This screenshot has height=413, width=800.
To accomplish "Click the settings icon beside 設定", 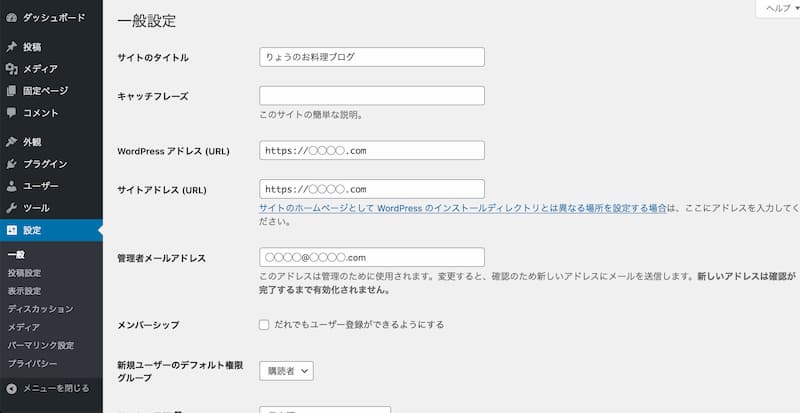I will (12, 230).
